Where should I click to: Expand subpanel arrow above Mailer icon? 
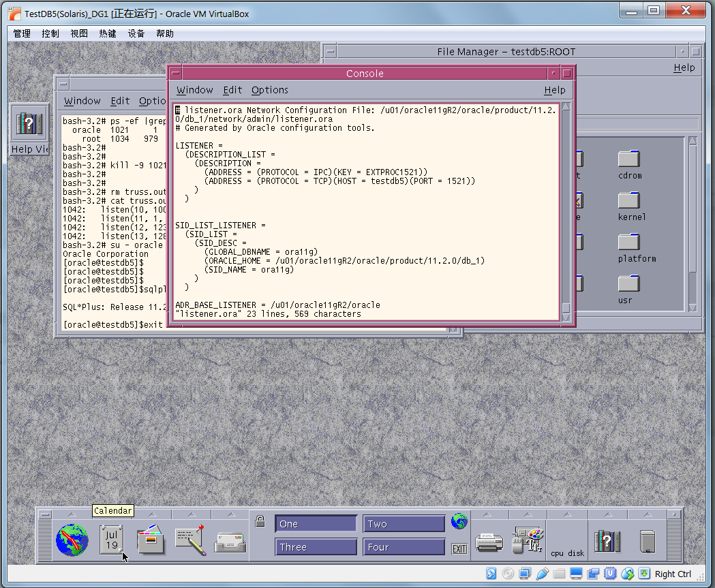231,514
